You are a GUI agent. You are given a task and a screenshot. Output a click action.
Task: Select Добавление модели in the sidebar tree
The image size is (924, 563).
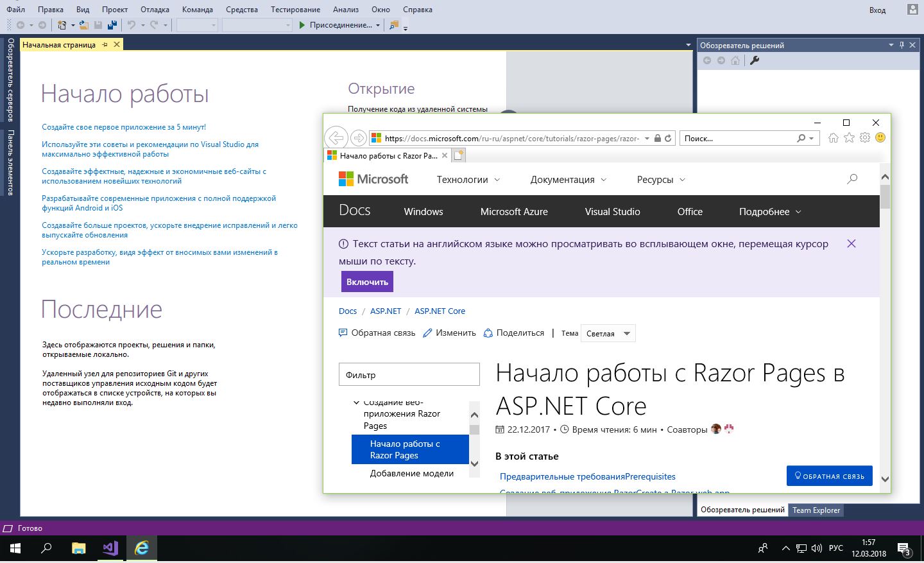coord(411,473)
